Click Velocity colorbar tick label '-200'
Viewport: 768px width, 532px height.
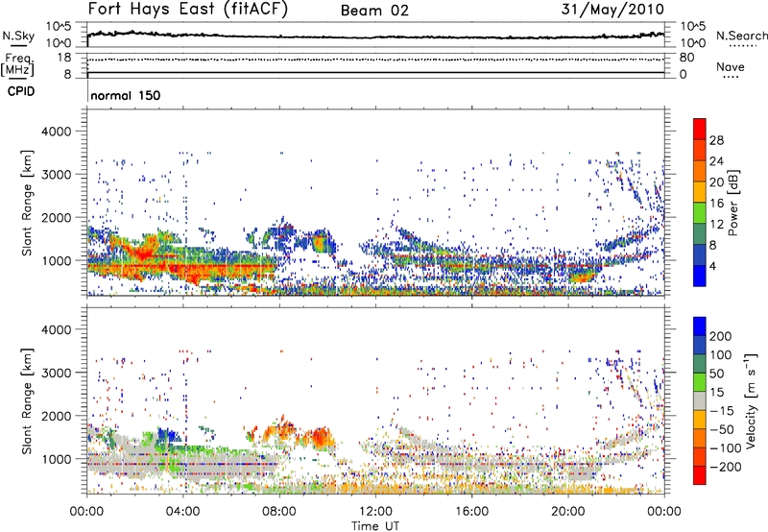pos(726,467)
